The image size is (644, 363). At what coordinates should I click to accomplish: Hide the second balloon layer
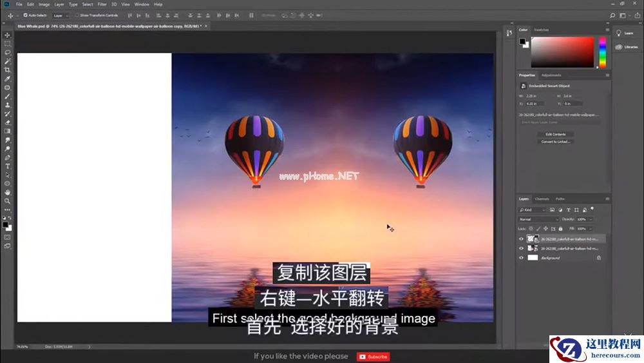(521, 248)
